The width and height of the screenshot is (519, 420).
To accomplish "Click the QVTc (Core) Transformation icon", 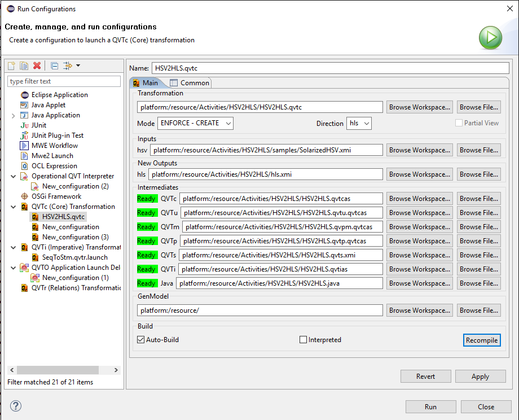I will tap(24, 207).
